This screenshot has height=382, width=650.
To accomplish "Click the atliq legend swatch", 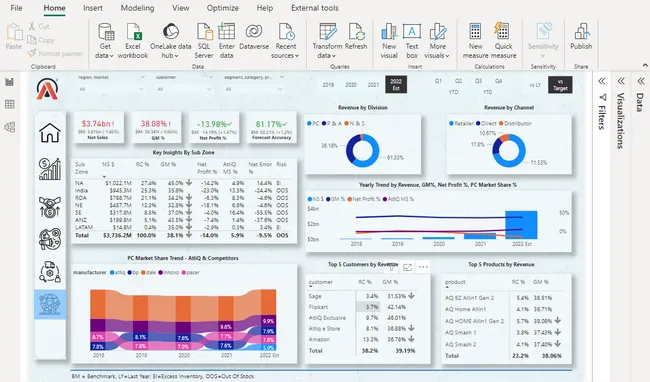I will [112, 273].
